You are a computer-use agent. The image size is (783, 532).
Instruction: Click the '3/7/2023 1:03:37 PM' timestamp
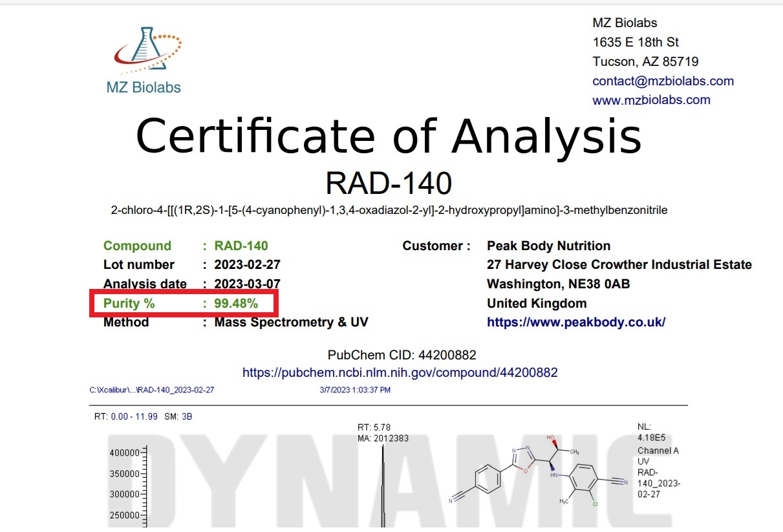[355, 390]
